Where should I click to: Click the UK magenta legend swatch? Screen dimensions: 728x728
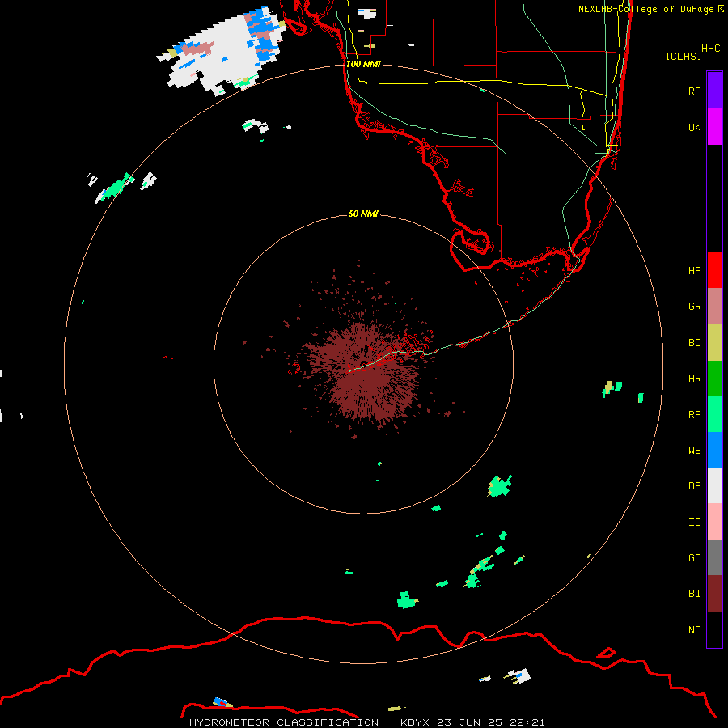point(714,127)
